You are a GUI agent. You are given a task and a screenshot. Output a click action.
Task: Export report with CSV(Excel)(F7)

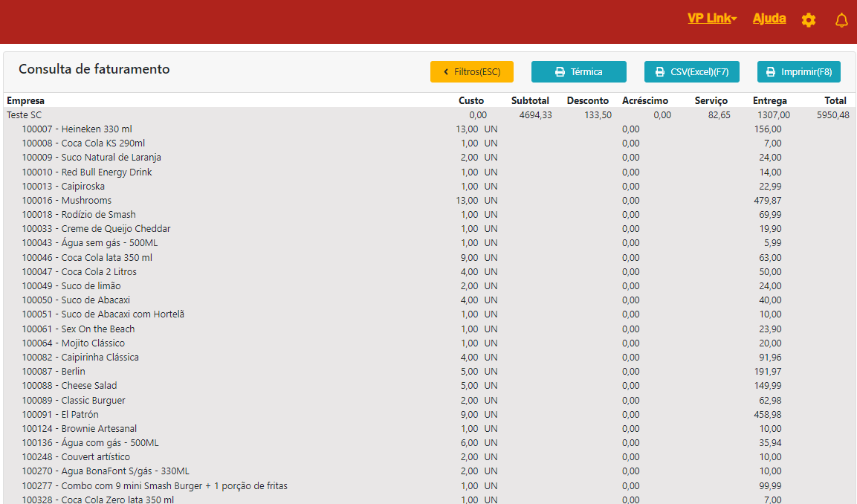click(x=691, y=72)
